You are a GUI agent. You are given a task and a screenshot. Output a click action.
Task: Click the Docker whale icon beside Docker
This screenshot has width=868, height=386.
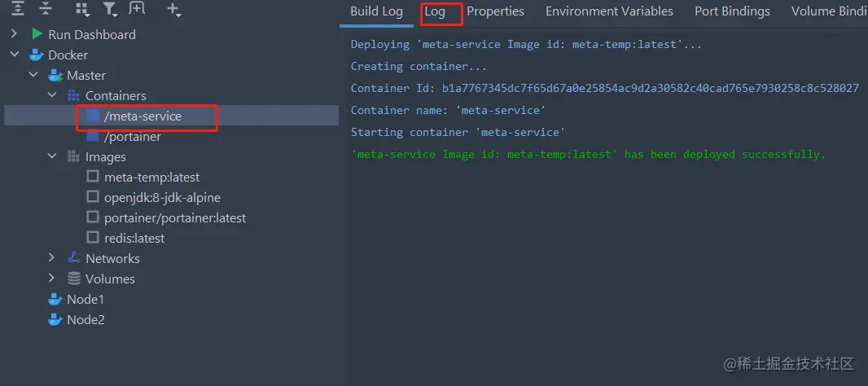coord(36,55)
